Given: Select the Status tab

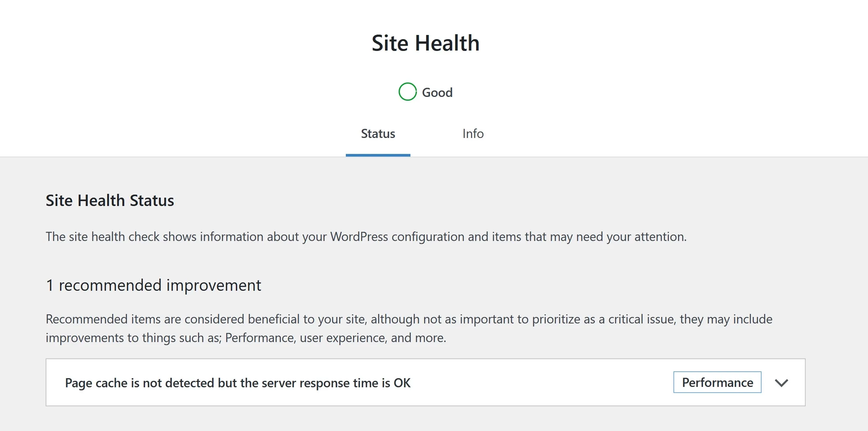Looking at the screenshot, I should pos(377,134).
